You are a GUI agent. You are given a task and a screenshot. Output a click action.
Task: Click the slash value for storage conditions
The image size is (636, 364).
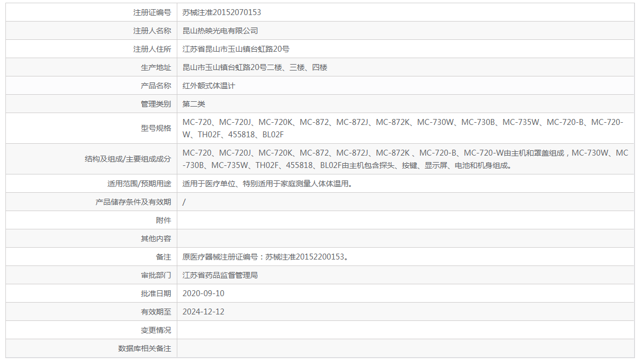tap(184, 202)
